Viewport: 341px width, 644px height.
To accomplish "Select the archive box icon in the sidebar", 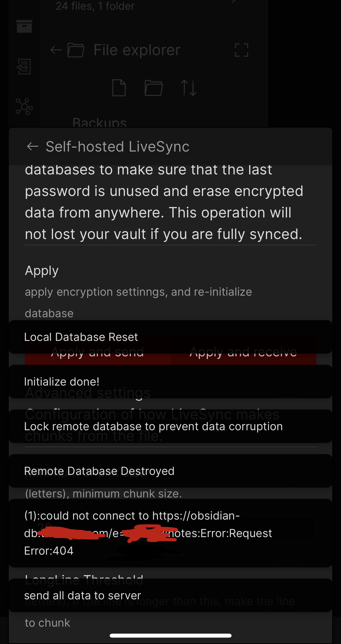I will tap(25, 26).
